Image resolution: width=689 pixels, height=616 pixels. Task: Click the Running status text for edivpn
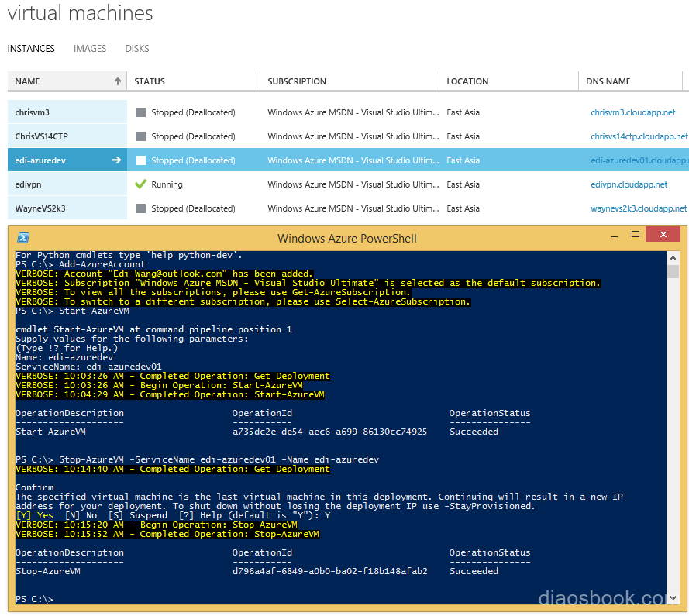(x=167, y=184)
